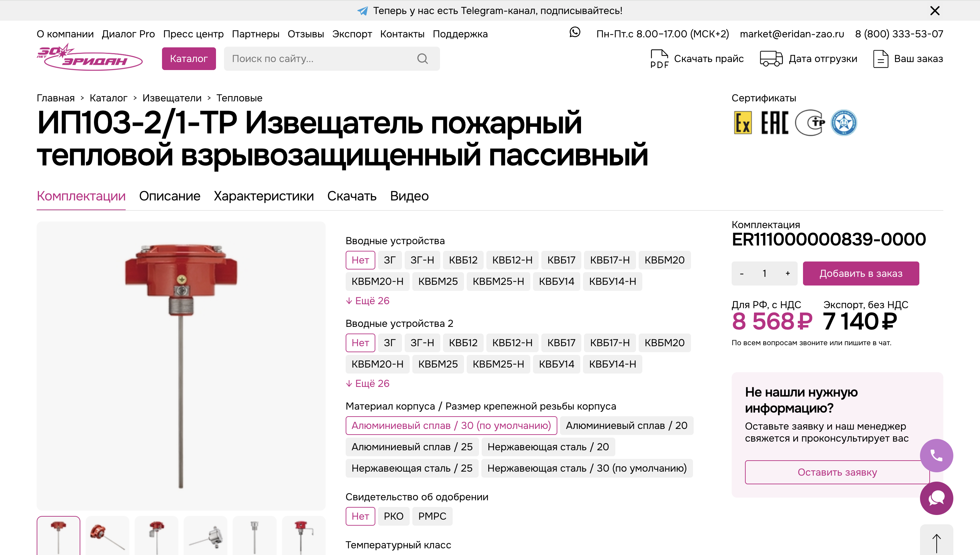
Task: Click the WhatsApp icon in header
Action: (575, 32)
